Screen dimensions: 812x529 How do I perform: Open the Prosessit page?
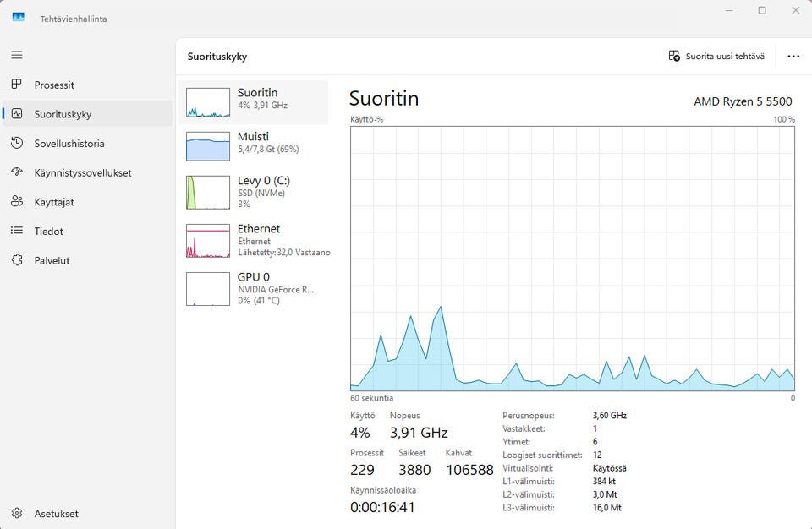(x=87, y=85)
